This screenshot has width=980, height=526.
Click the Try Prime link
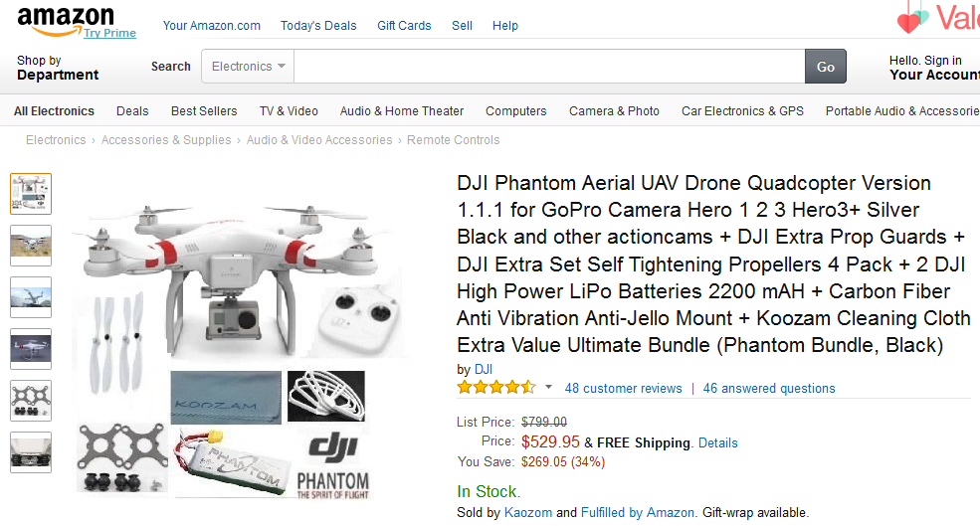tap(109, 33)
